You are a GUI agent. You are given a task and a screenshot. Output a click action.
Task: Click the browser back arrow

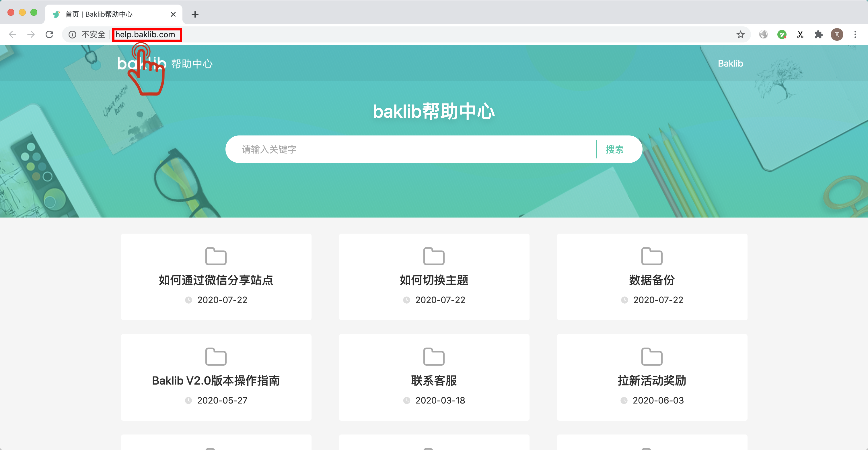click(x=12, y=34)
